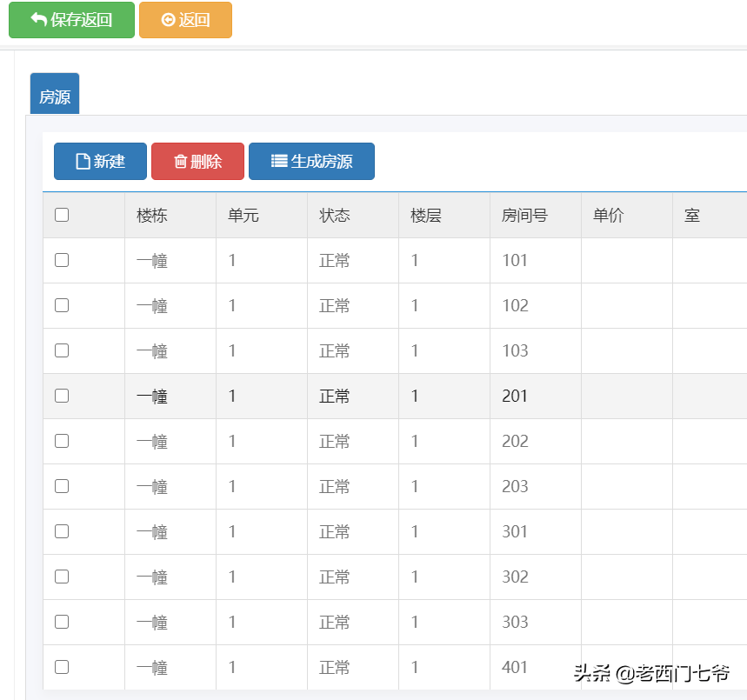
Task: Select the highlighted row for room 201
Action: pos(348,396)
